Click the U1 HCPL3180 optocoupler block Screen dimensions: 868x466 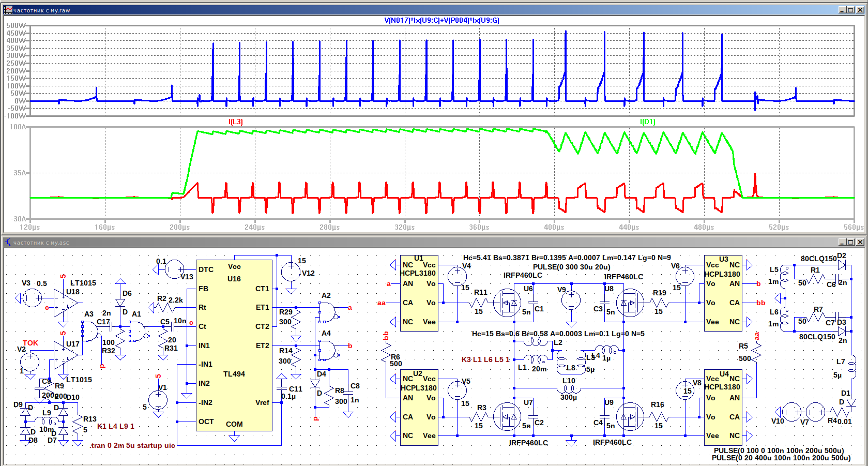[419, 293]
